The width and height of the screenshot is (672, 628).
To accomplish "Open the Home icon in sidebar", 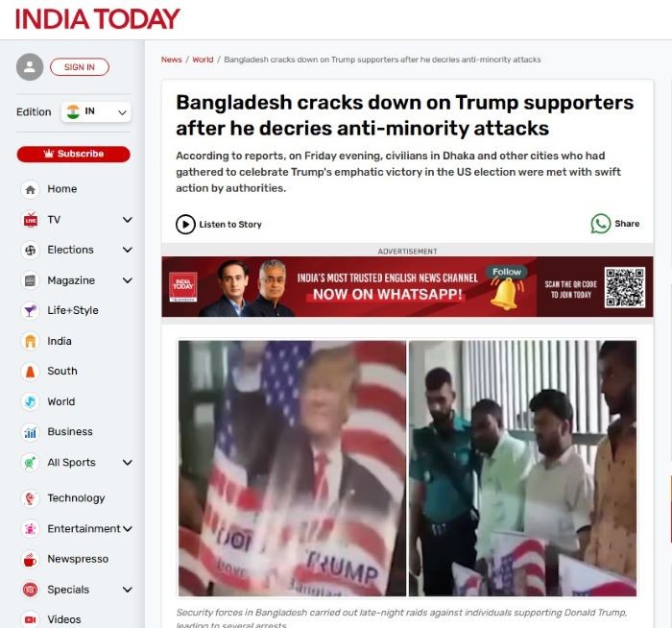I will coord(30,189).
